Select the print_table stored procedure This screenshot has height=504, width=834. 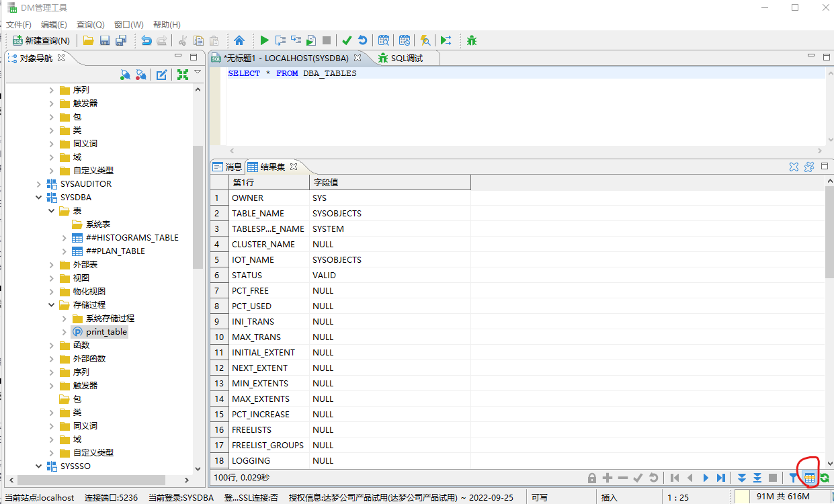[106, 332]
